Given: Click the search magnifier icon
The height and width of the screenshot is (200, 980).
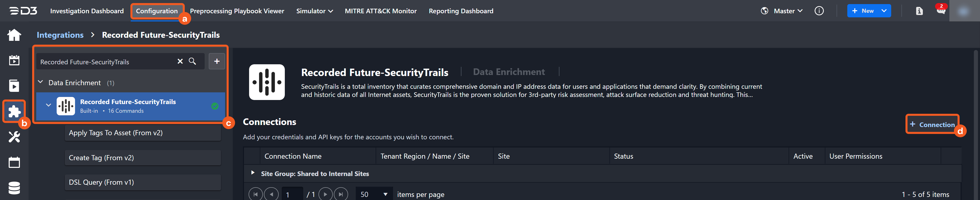Looking at the screenshot, I should (x=192, y=61).
